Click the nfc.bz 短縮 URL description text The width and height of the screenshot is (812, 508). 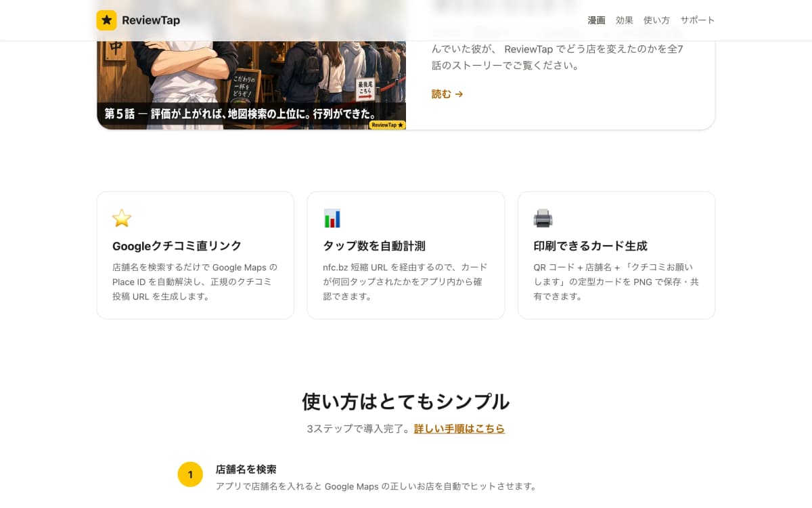tap(405, 282)
